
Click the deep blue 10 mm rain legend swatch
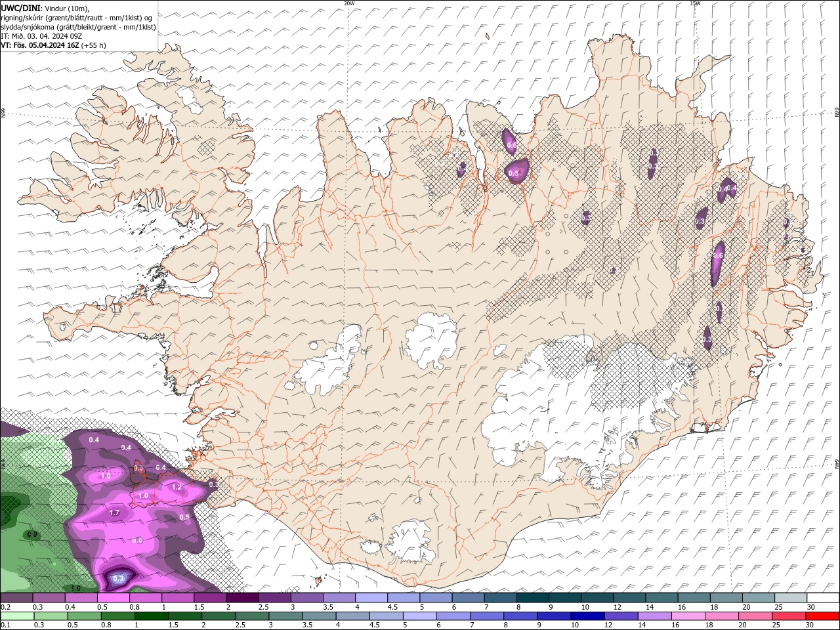point(587,616)
